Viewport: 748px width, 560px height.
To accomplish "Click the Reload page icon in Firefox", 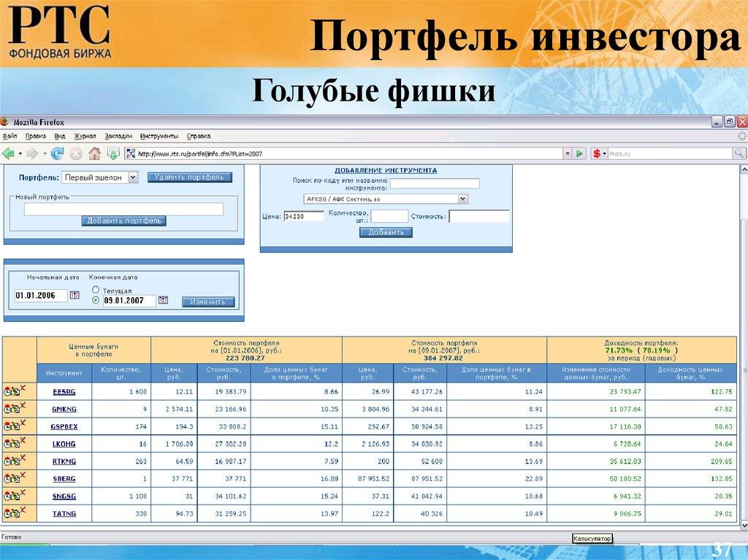I will click(56, 153).
